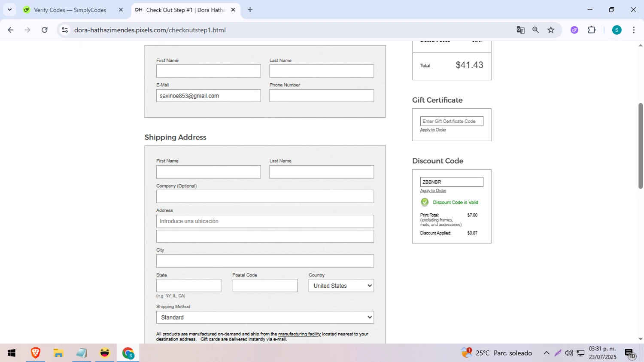Close the Verify Codes SimplyCodes tab
The image size is (644, 362).
click(x=121, y=10)
